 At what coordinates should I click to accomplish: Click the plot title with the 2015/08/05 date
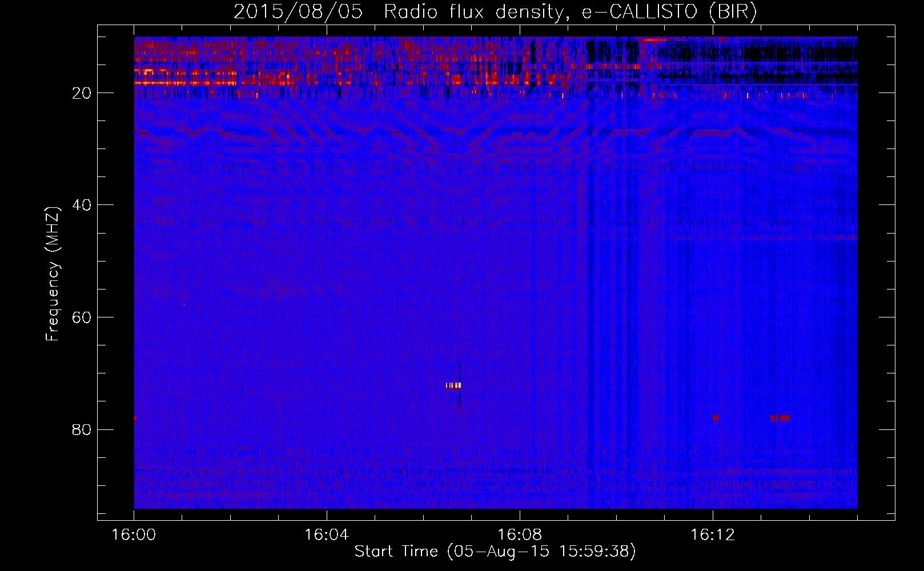495,12
